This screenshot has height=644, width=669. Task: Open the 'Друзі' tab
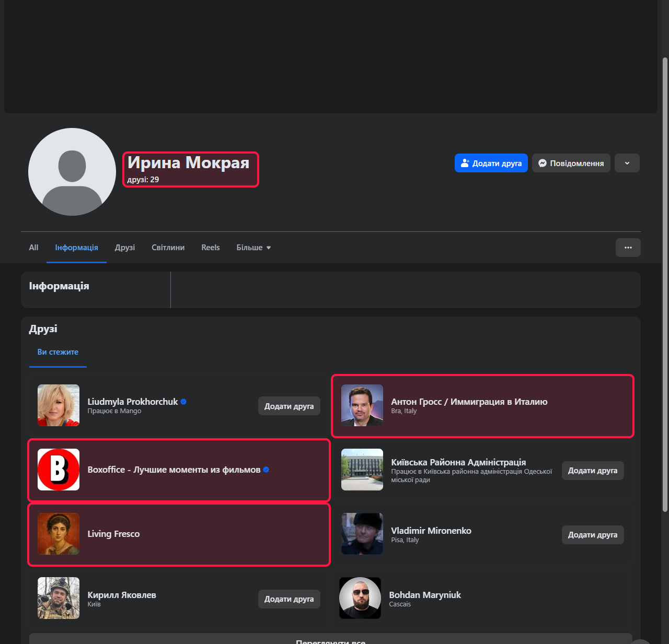[125, 248]
